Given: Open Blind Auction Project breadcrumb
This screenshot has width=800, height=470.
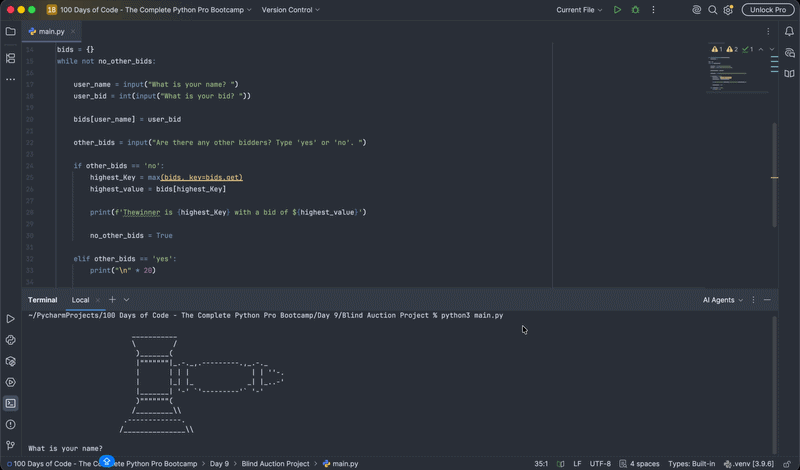Looking at the screenshot, I should click(275, 464).
